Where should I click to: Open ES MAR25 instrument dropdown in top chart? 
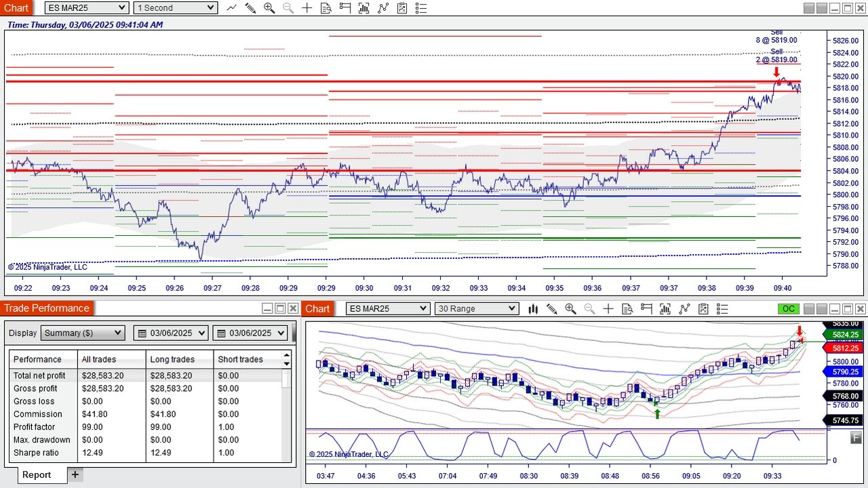tap(87, 7)
